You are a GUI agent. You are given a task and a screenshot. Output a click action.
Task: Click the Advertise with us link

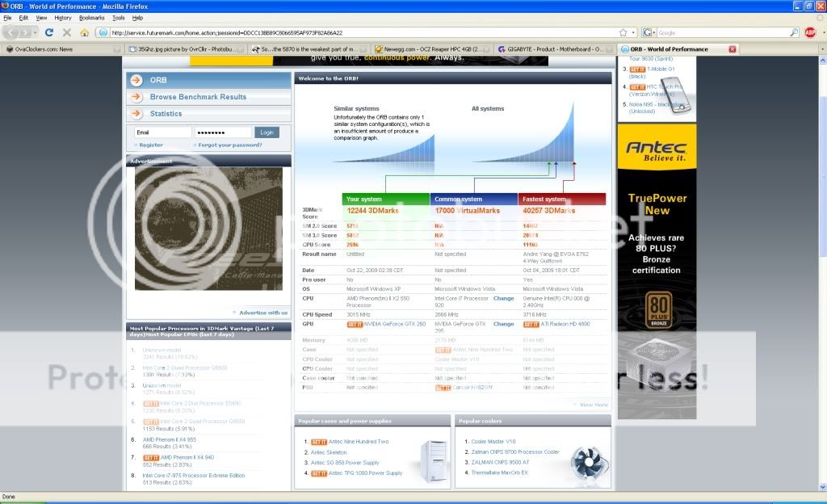point(263,313)
